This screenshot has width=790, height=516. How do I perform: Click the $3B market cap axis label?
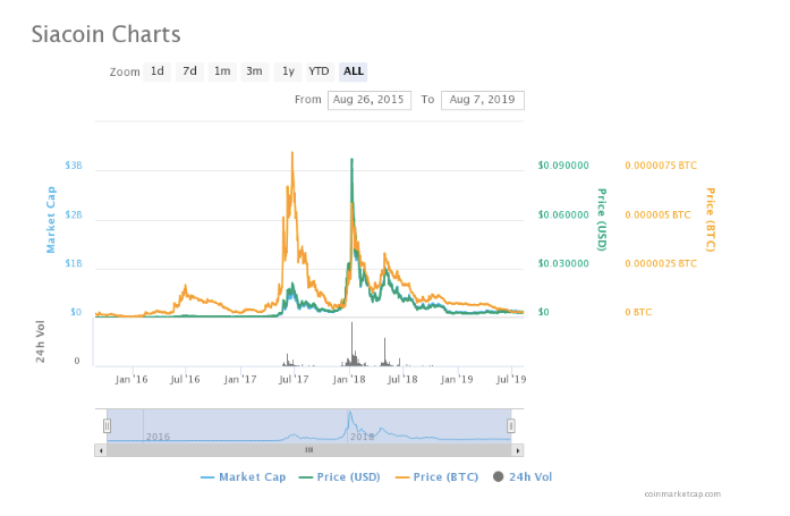[x=74, y=165]
